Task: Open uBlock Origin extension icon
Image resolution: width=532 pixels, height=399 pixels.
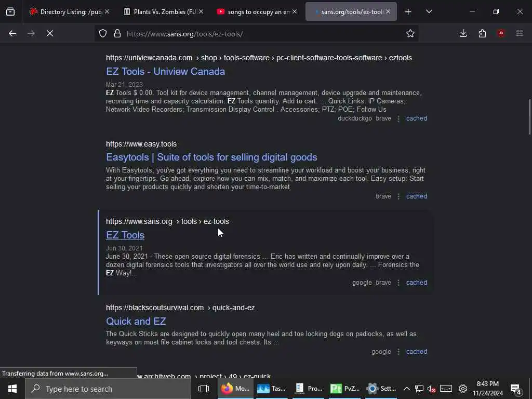Action: 501,33
